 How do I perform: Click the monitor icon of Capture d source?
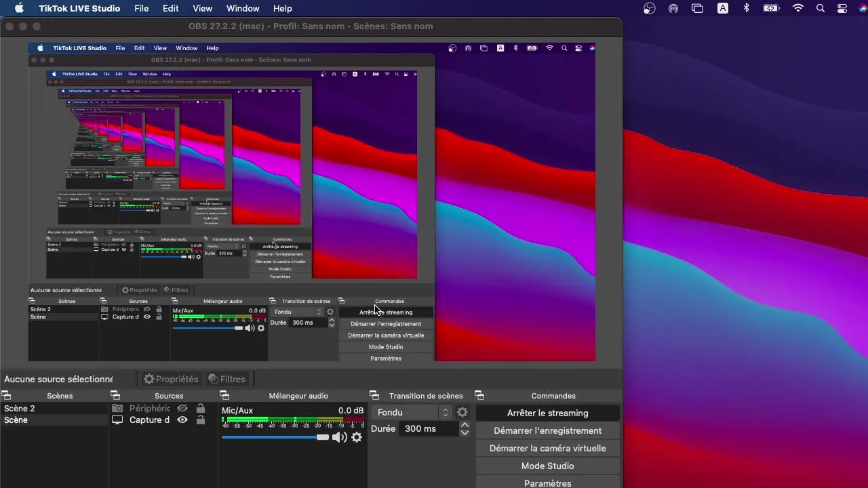pyautogui.click(x=117, y=420)
